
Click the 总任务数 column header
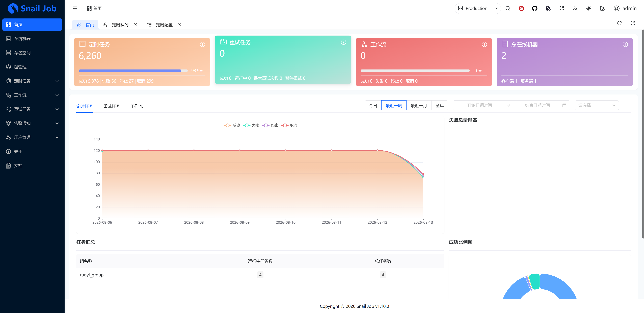tap(383, 261)
